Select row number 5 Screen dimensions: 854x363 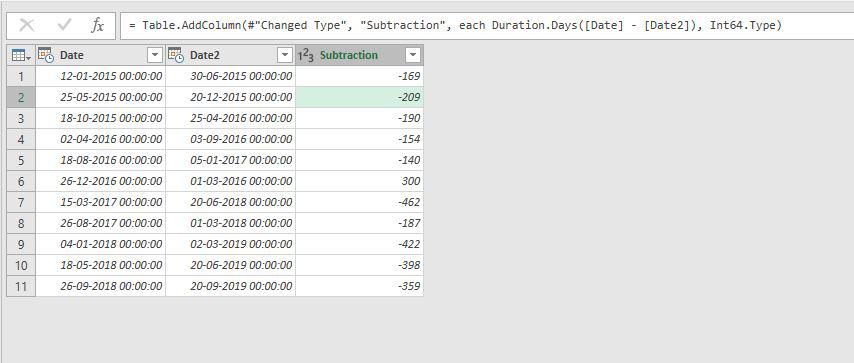(21, 160)
